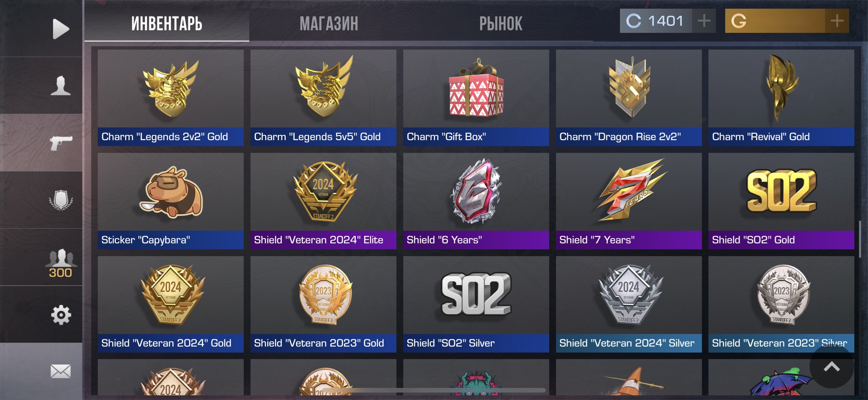Select Charm "Revival" Gold item
Screen dimensions: 868x400
[x=781, y=98]
